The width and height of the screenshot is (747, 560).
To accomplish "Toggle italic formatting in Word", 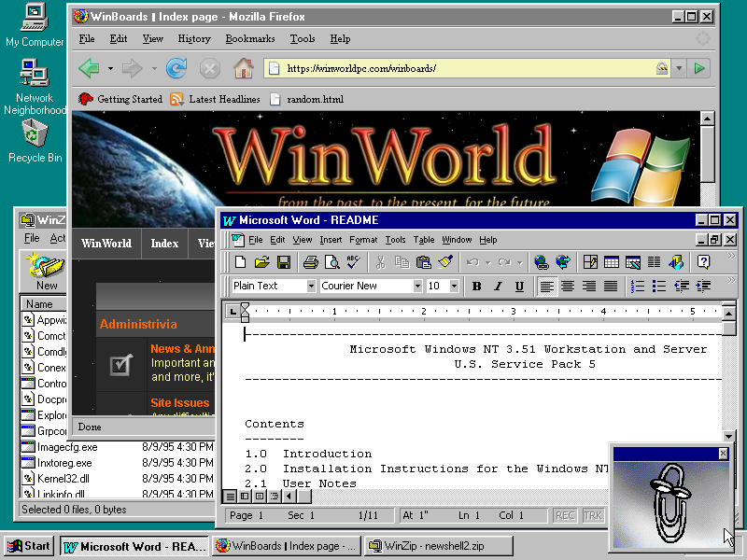I will (498, 286).
